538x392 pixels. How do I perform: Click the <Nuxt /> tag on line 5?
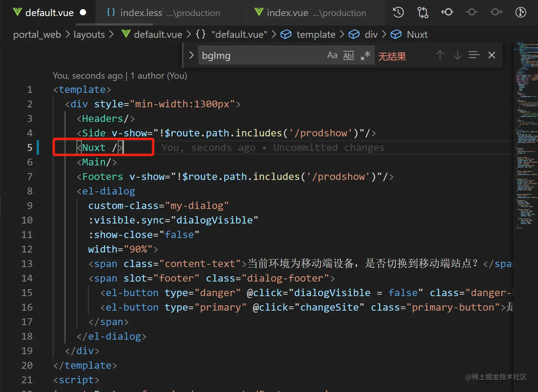click(100, 147)
